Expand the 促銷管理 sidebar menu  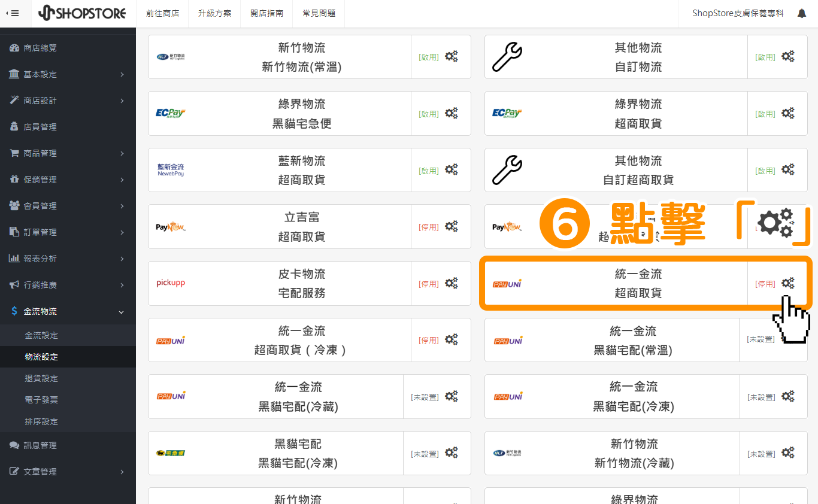[68, 180]
